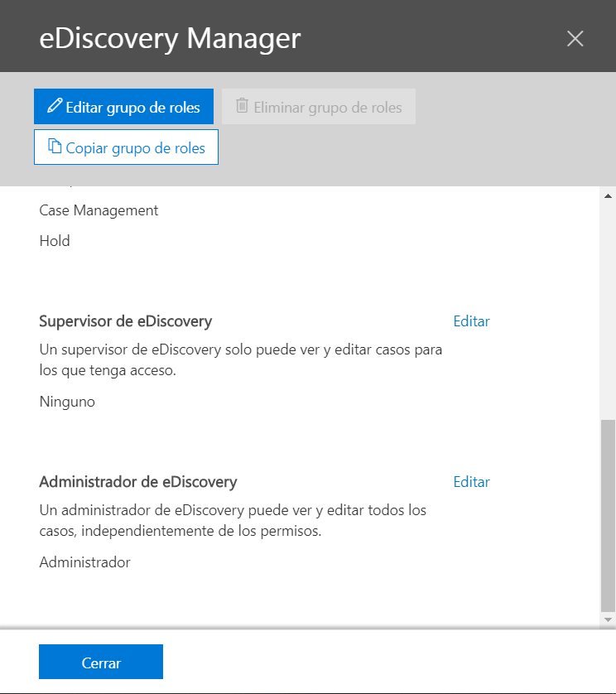Click the scrollbar down arrow
The image size is (616, 694).
tap(608, 619)
